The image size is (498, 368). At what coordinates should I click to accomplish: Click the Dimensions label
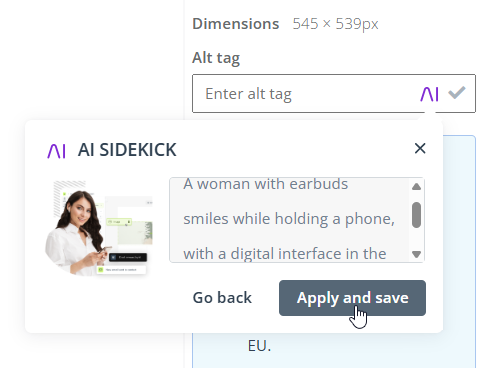pos(236,24)
